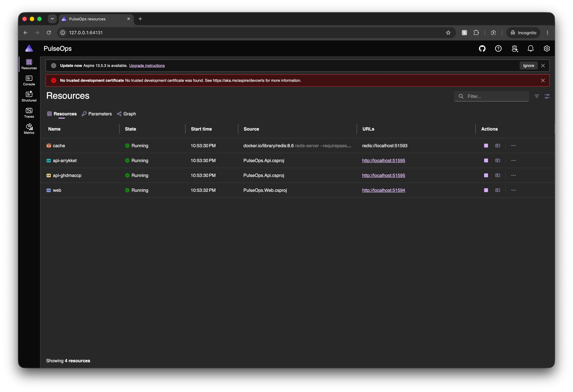
Task: Stop the api-ghdmaccp resource
Action: (x=486, y=175)
